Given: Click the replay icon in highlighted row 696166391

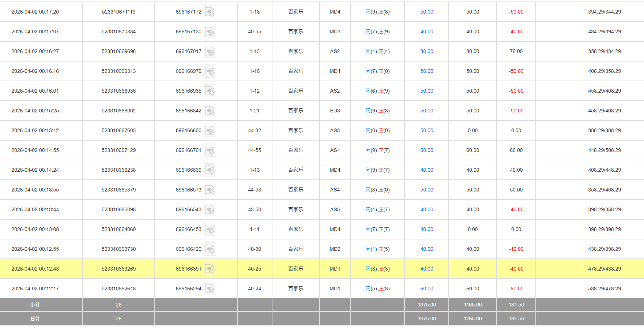Looking at the screenshot, I should pyautogui.click(x=210, y=269).
